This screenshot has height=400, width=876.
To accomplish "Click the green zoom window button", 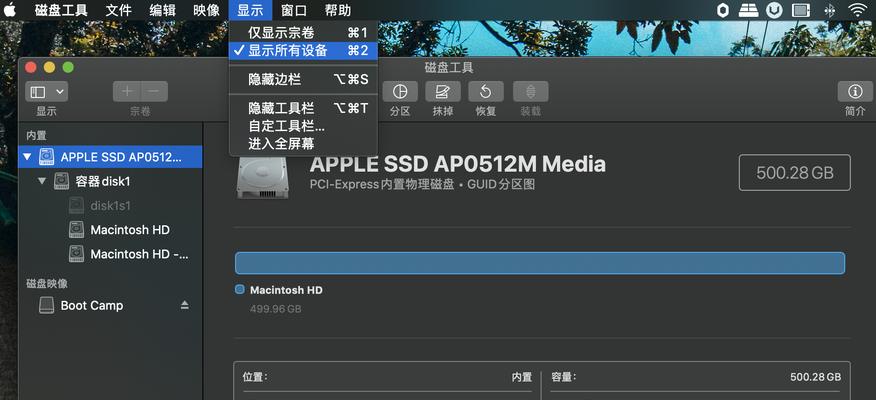I will [68, 68].
